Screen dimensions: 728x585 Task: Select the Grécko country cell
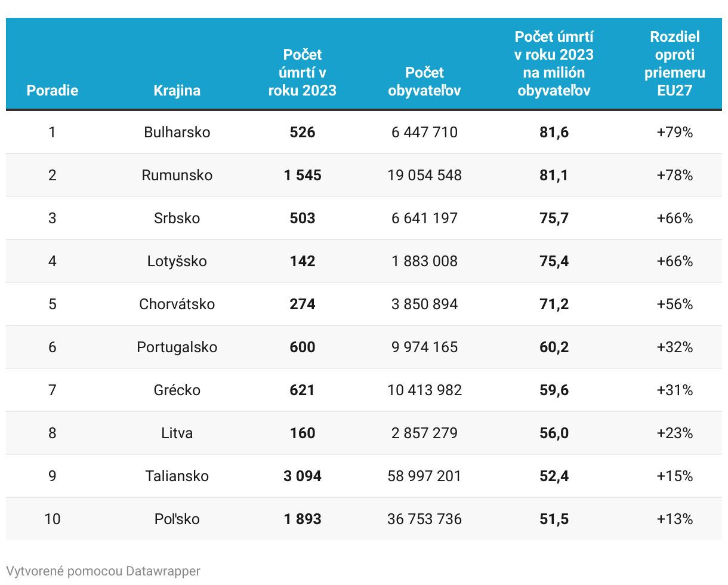tap(177, 390)
